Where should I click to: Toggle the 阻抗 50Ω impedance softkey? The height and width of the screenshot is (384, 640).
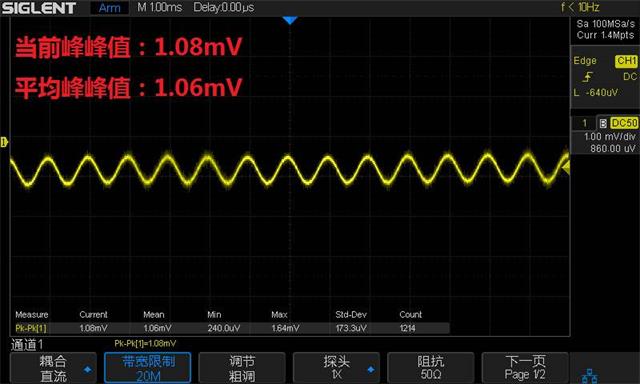[x=431, y=368]
